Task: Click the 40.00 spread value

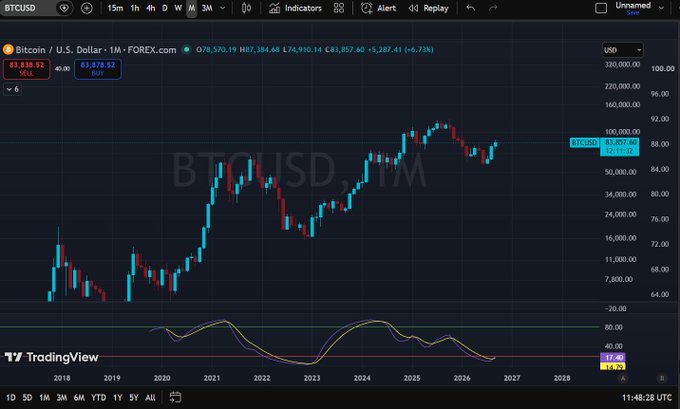Action: coord(62,69)
